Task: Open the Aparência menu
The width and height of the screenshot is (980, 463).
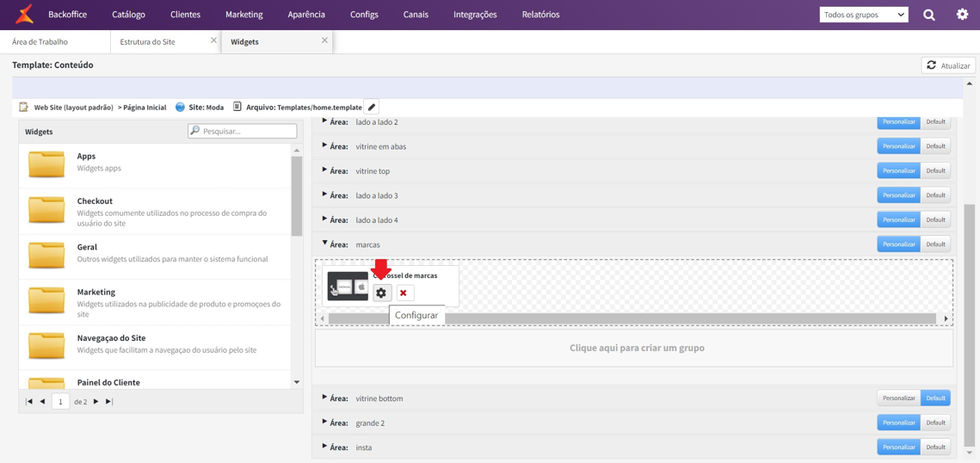Action: click(306, 15)
